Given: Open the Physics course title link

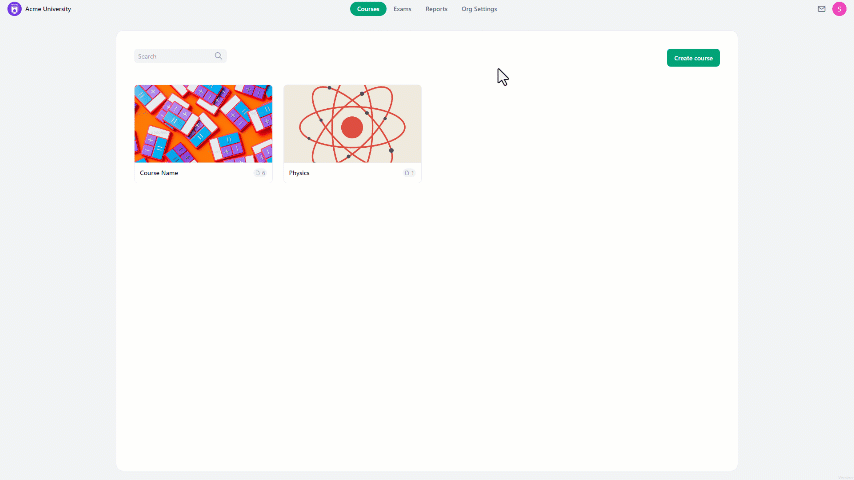Looking at the screenshot, I should point(299,173).
